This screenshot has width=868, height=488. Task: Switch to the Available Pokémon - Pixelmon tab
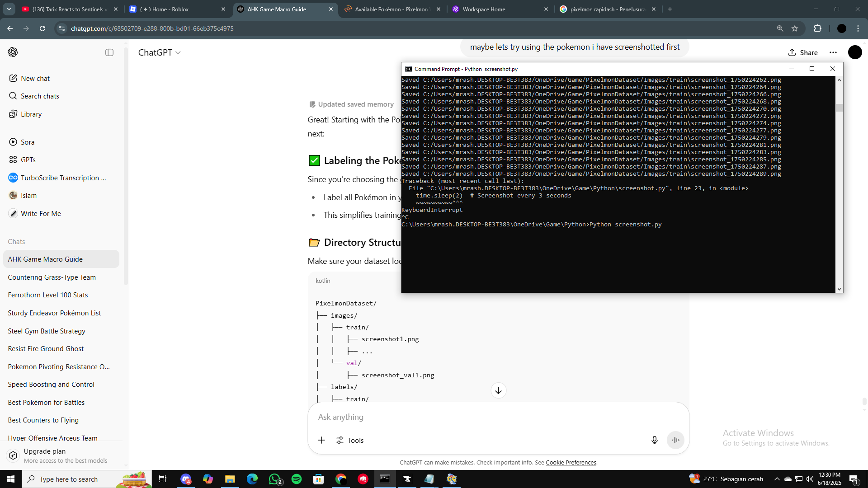[x=392, y=9]
